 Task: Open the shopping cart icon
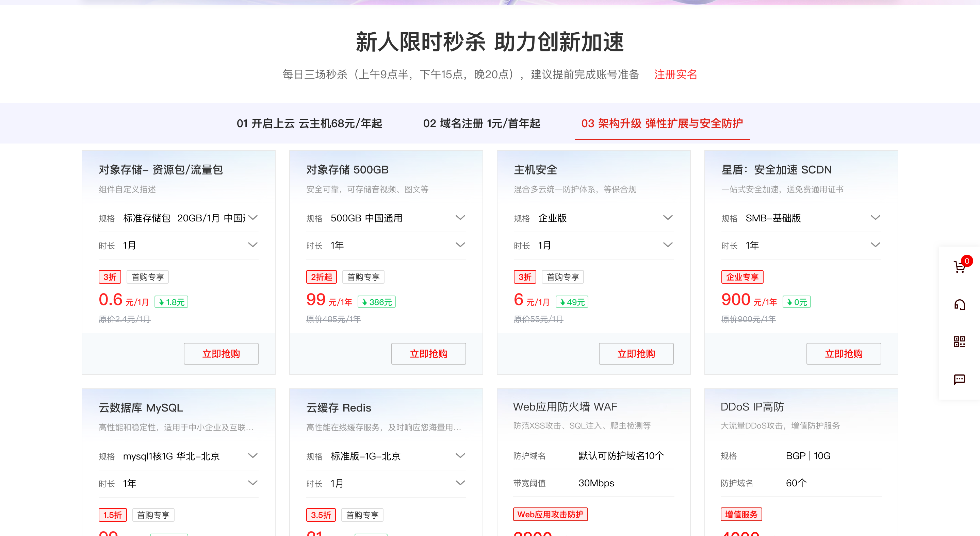coord(959,267)
